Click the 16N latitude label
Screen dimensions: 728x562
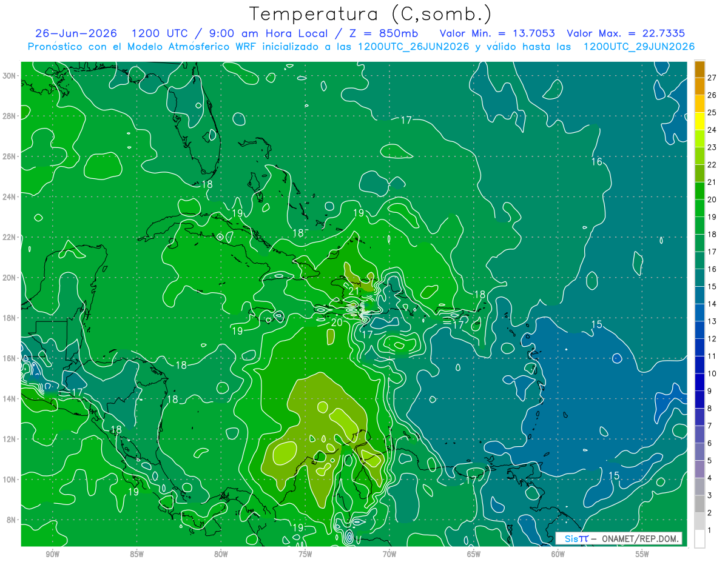pyautogui.click(x=10, y=358)
